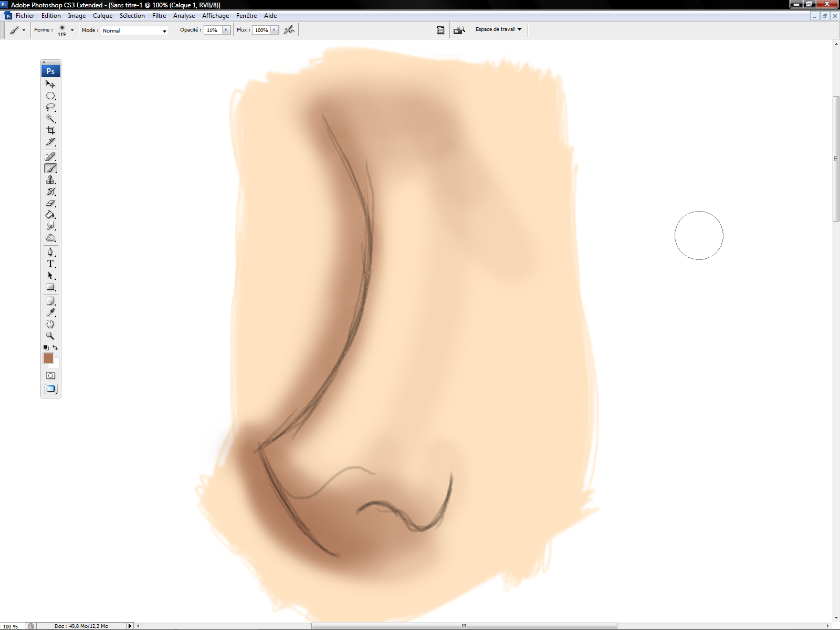
Task: Click the scroll up arrow
Action: tap(836, 44)
